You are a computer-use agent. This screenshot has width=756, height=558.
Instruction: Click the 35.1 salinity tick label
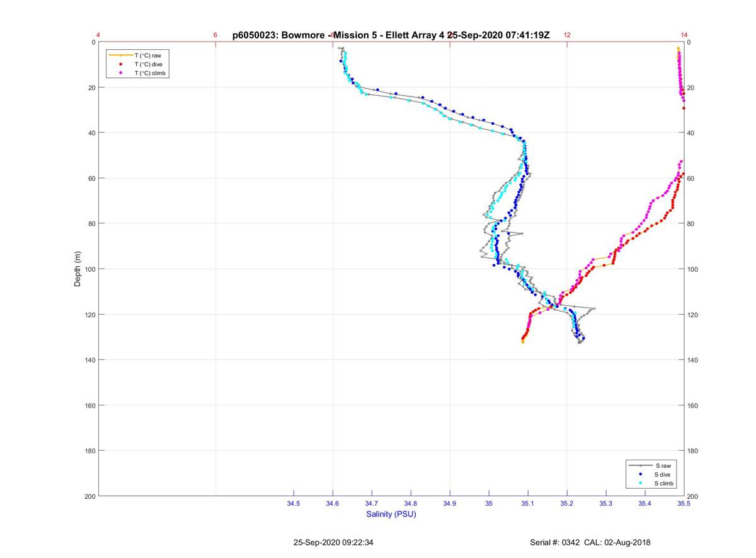(528, 504)
